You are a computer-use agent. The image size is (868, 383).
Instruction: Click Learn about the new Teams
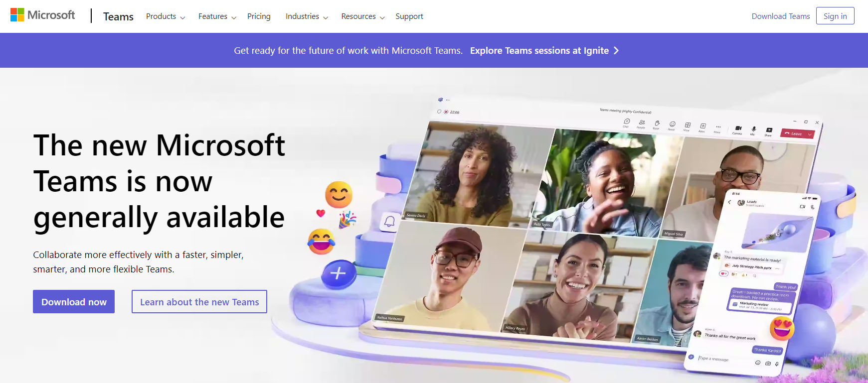click(199, 302)
